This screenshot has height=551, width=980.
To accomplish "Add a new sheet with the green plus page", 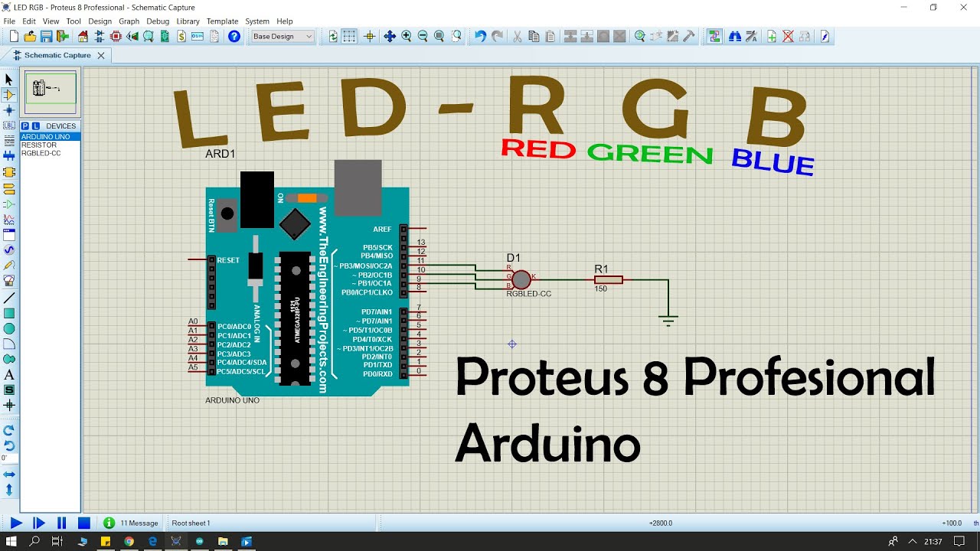I will [x=772, y=36].
